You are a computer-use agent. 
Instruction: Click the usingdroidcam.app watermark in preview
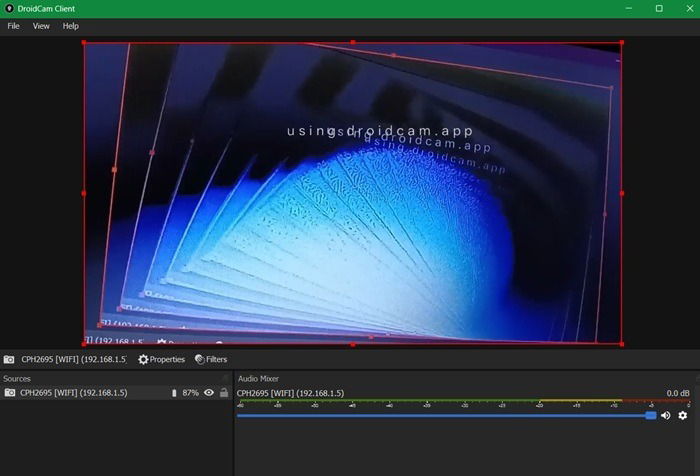click(x=380, y=131)
